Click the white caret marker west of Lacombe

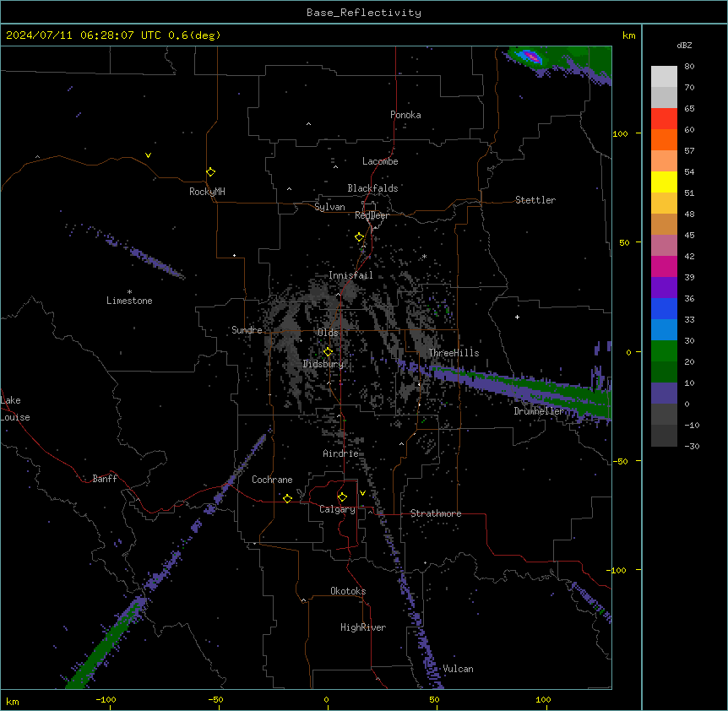[x=335, y=166]
